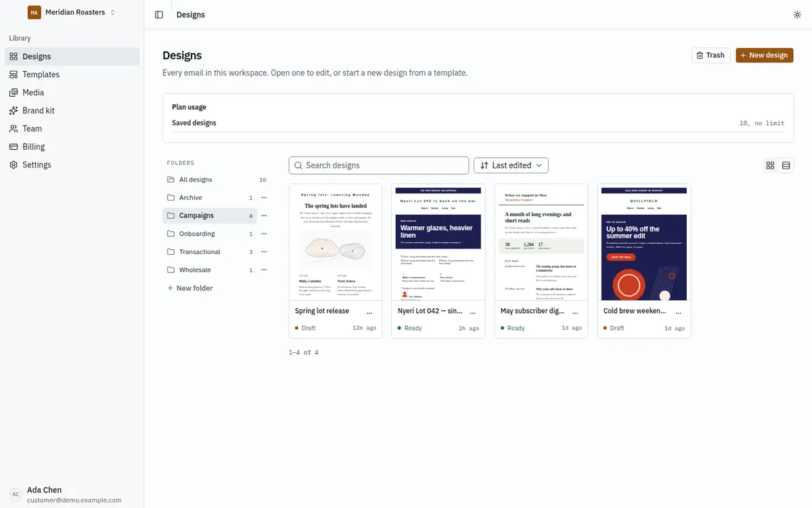Open the May subscriber digest thumbnail
This screenshot has height=508, width=812.
tap(541, 242)
